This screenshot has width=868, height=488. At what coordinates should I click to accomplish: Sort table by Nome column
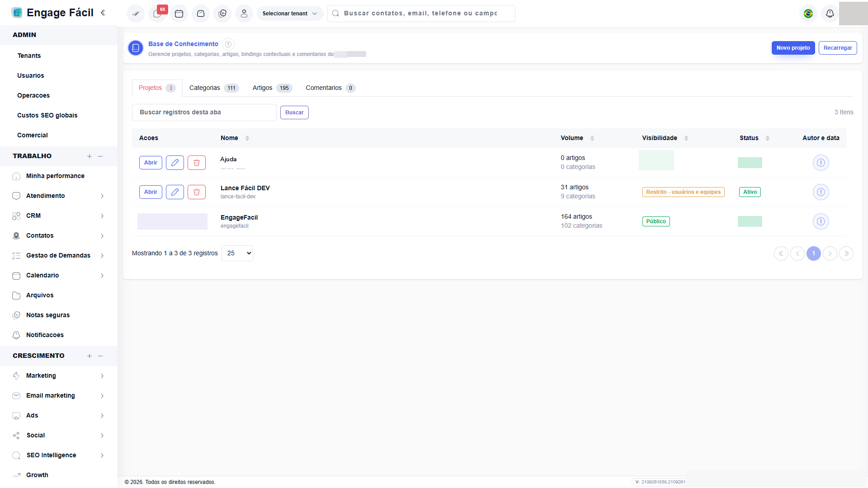point(247,138)
